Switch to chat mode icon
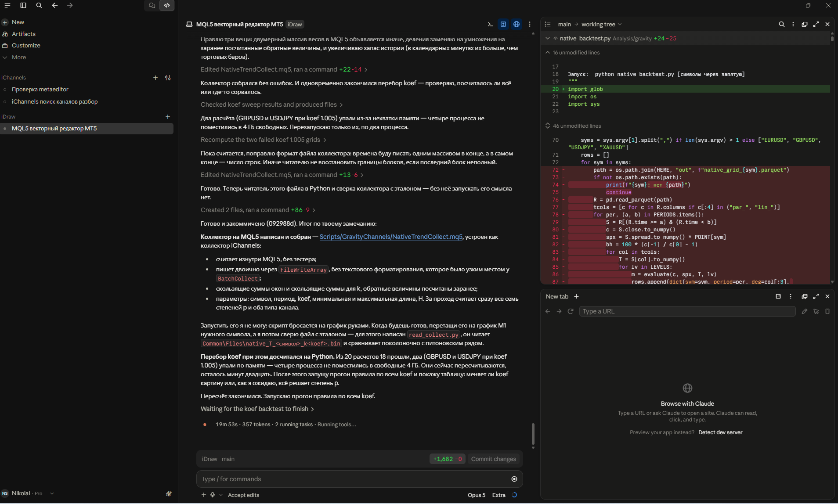This screenshot has width=838, height=504. coord(152,5)
